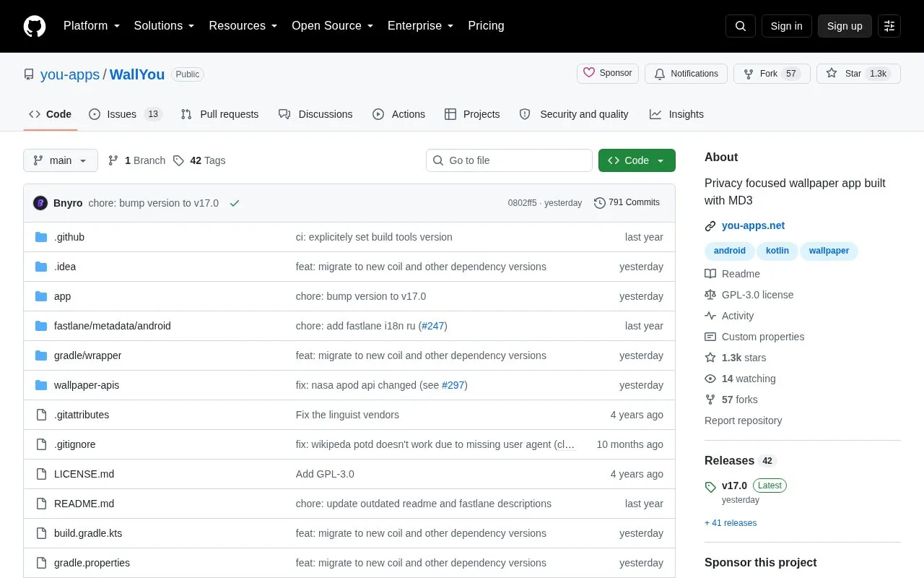This screenshot has width=924, height=578.
Task: Click the GitHub logo icon
Action: (x=35, y=26)
